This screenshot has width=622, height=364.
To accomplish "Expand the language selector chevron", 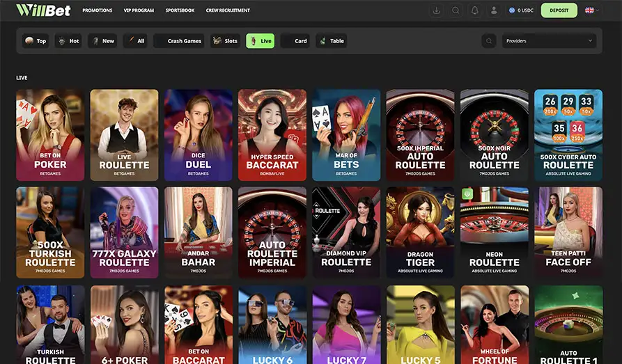I will [597, 10].
